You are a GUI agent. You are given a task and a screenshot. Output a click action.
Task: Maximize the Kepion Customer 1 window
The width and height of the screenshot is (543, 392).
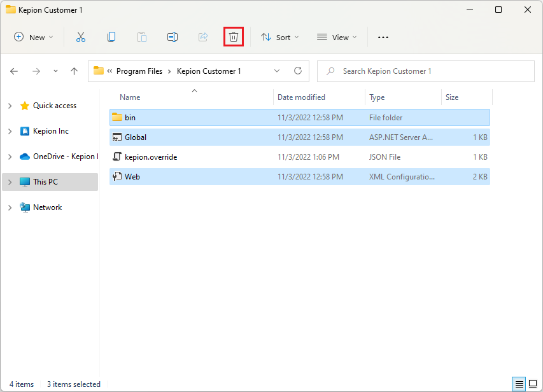pos(498,10)
